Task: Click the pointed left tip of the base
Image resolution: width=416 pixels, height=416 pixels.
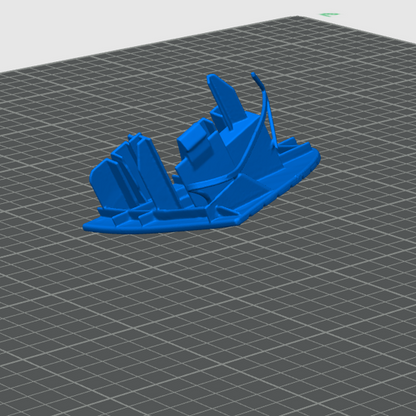Action: pyautogui.click(x=87, y=227)
